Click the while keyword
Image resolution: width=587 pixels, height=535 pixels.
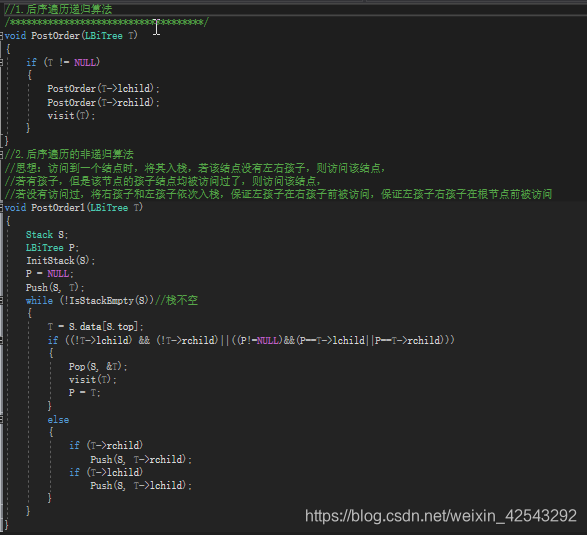(39, 301)
